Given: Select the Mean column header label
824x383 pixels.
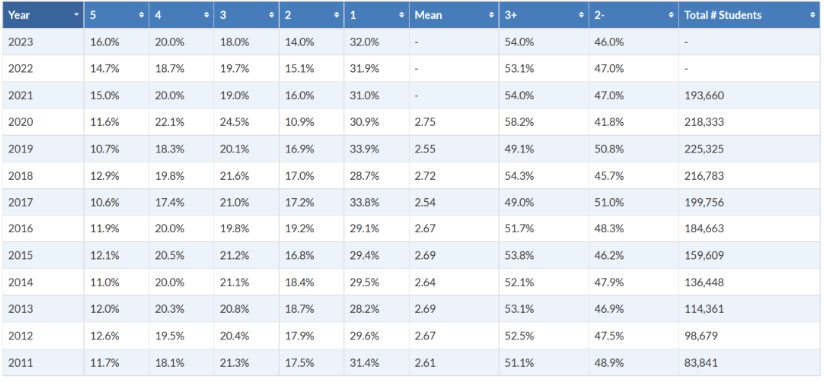Looking at the screenshot, I should point(428,15).
